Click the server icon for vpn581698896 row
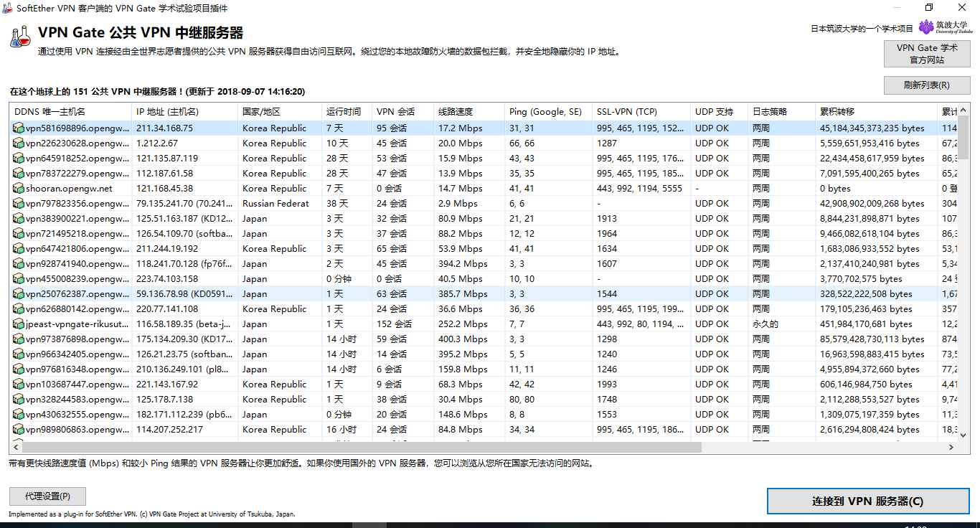Viewport: 980px width, 528px height. (x=19, y=128)
